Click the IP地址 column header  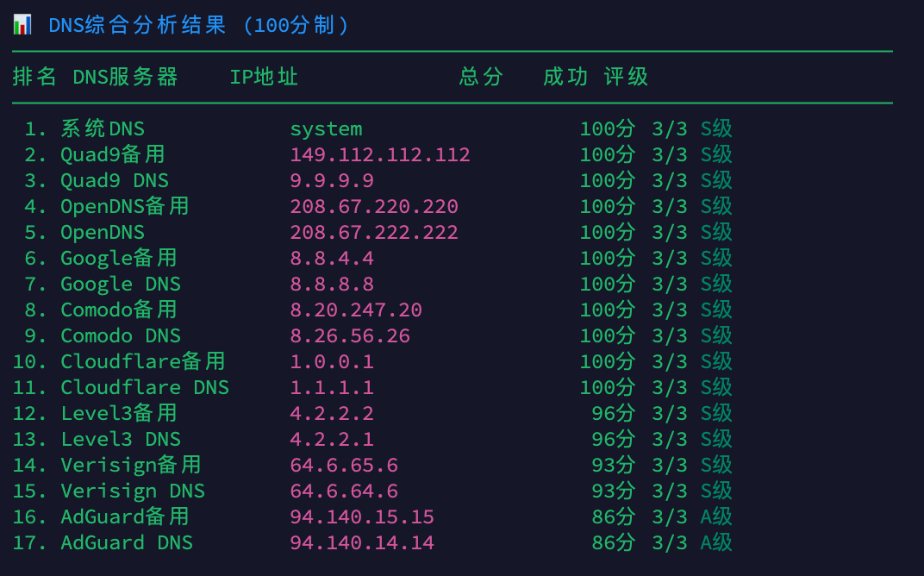[x=264, y=77]
